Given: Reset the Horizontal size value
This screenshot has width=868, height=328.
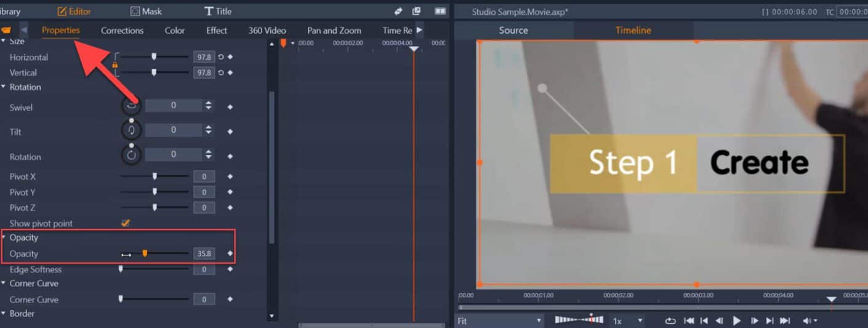Looking at the screenshot, I should pos(221,57).
